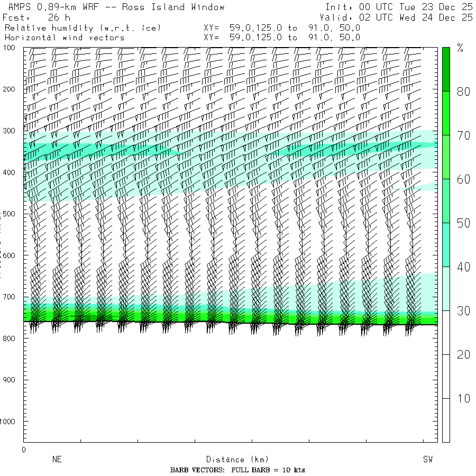Click the turquoise 40–50 colorbar segment
The image size is (476, 476).
[446, 244]
